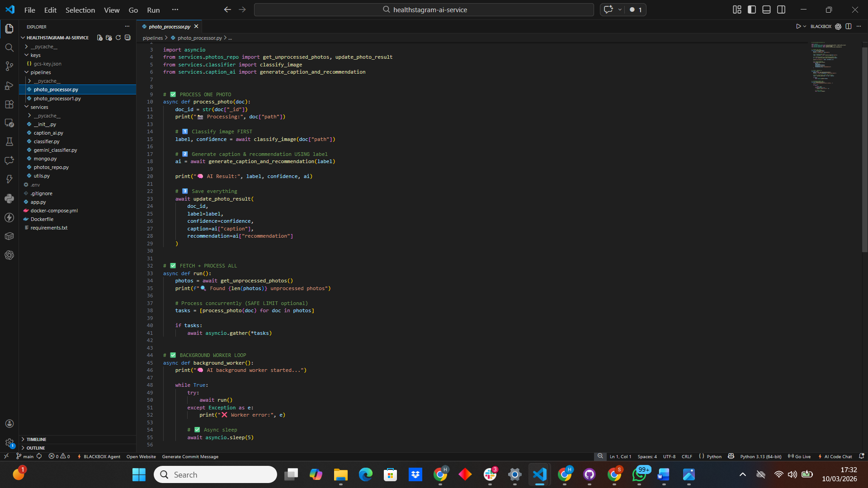The height and width of the screenshot is (488, 868).
Task: Click Generate Commit Message in status bar
Action: pyautogui.click(x=190, y=456)
